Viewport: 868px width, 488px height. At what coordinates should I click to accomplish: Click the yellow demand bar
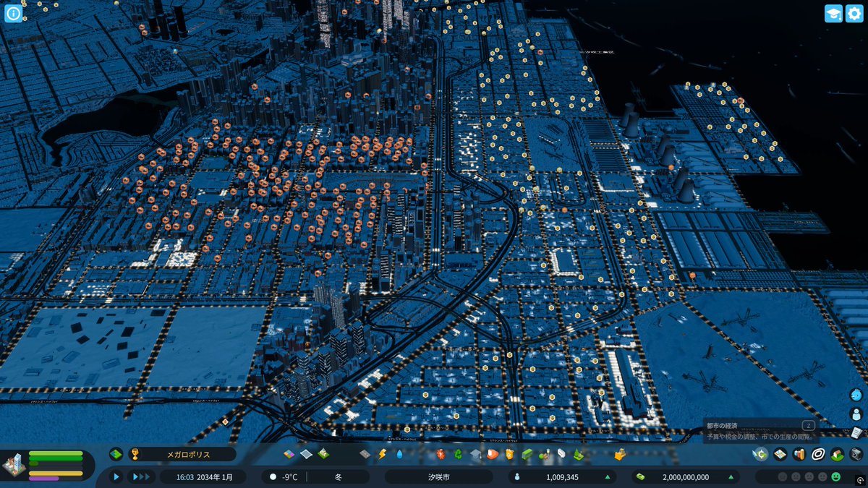(56, 473)
